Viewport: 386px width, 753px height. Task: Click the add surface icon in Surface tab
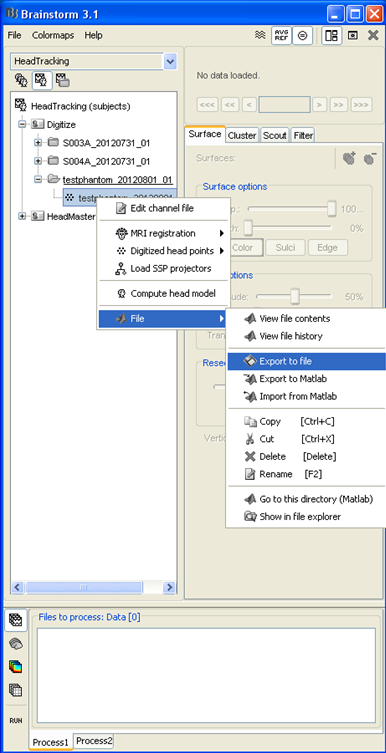pos(349,158)
